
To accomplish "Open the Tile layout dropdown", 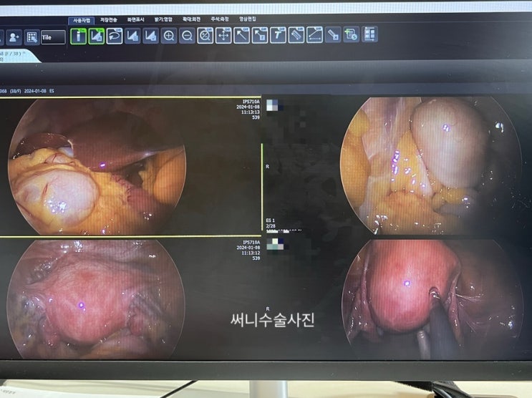I will point(53,37).
